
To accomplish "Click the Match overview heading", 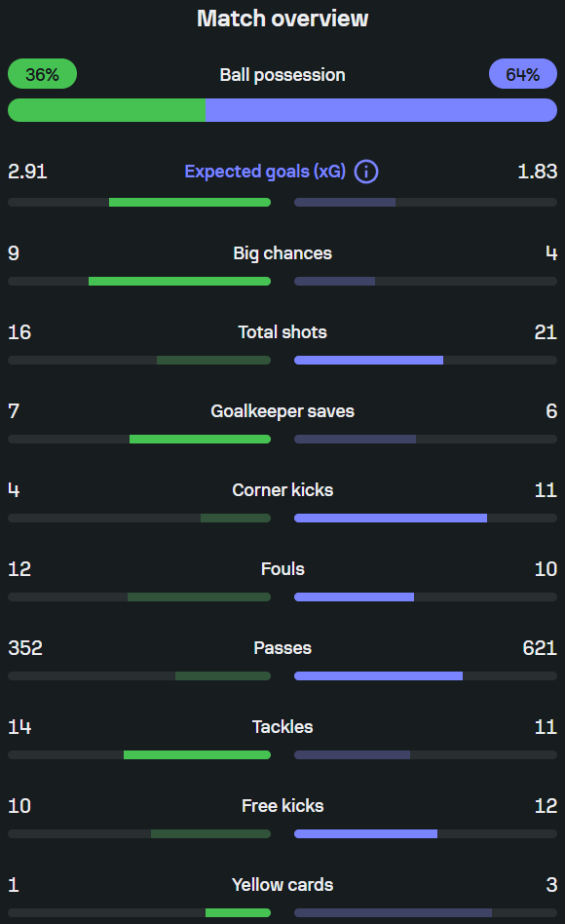I will pos(282,19).
